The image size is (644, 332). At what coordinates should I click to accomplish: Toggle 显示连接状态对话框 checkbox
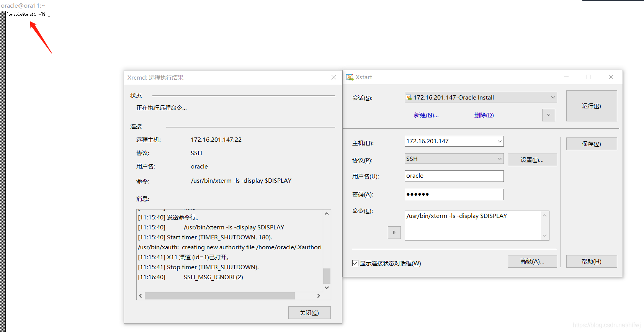pos(355,263)
